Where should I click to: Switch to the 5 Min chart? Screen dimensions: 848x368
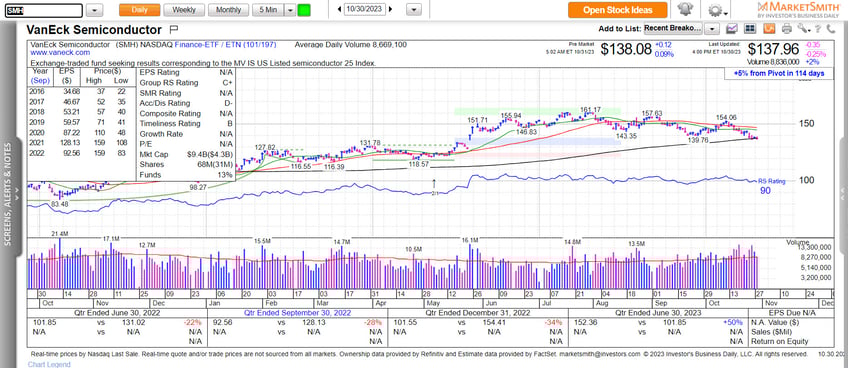[269, 10]
